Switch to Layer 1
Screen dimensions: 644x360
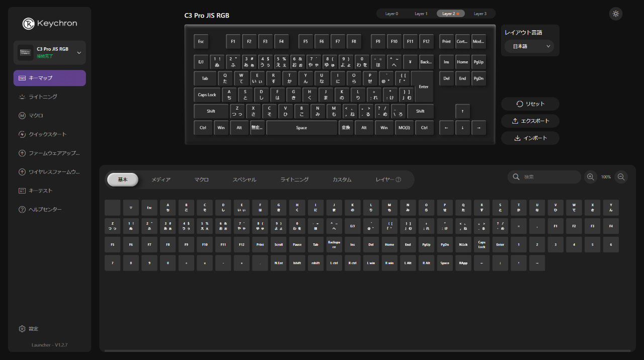(x=421, y=14)
